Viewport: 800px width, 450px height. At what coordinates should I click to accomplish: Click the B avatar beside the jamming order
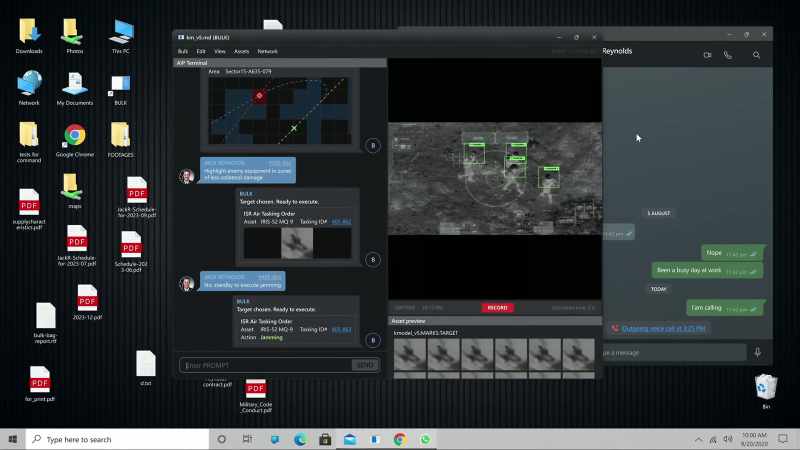[x=373, y=340]
